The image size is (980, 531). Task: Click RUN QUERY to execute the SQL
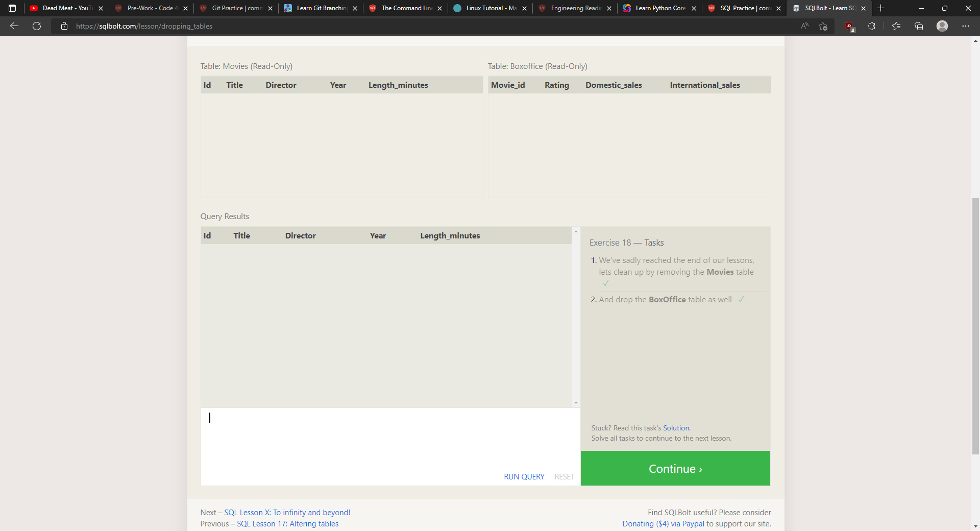(524, 476)
